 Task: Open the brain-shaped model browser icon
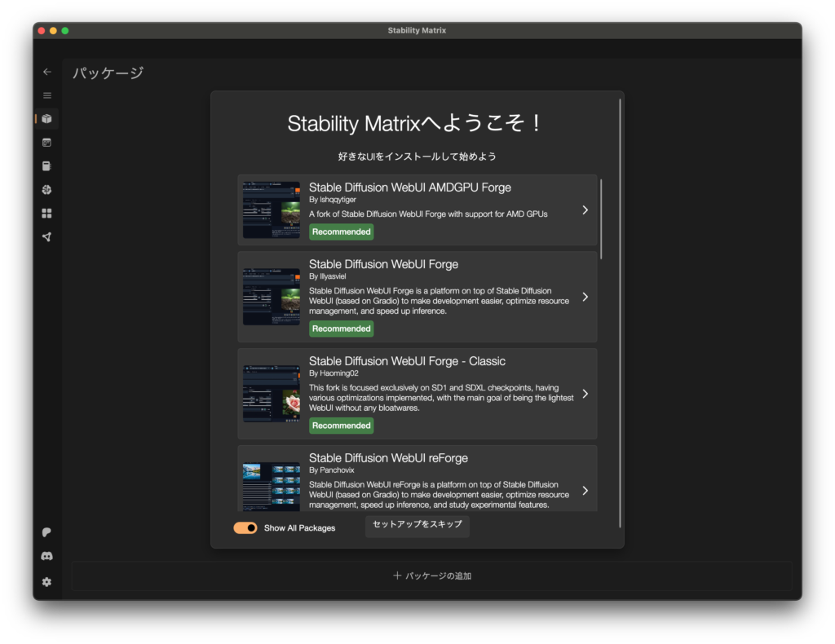[x=46, y=190]
